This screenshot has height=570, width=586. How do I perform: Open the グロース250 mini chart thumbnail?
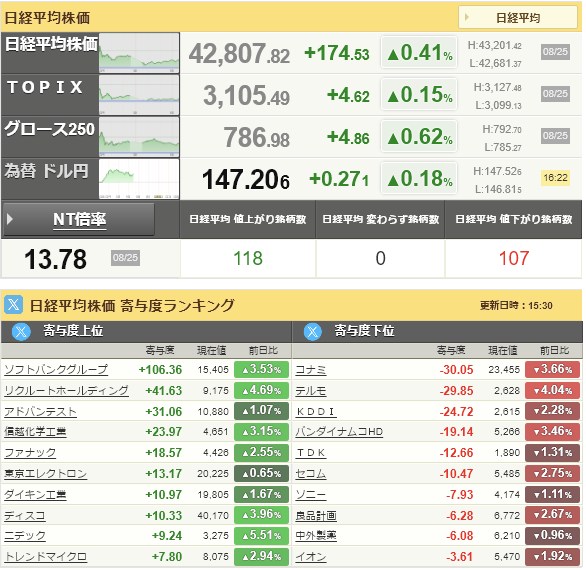coord(139,137)
